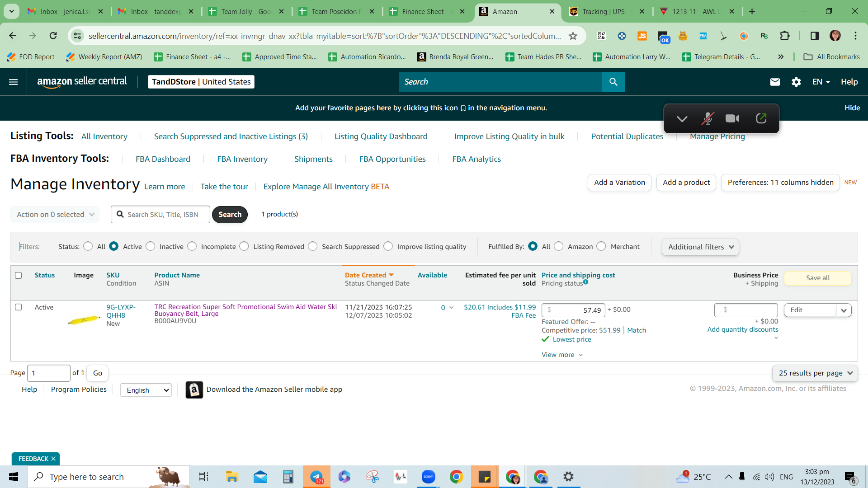This screenshot has height=488, width=868.
Task: Click the Business Price input field
Action: pyautogui.click(x=746, y=310)
